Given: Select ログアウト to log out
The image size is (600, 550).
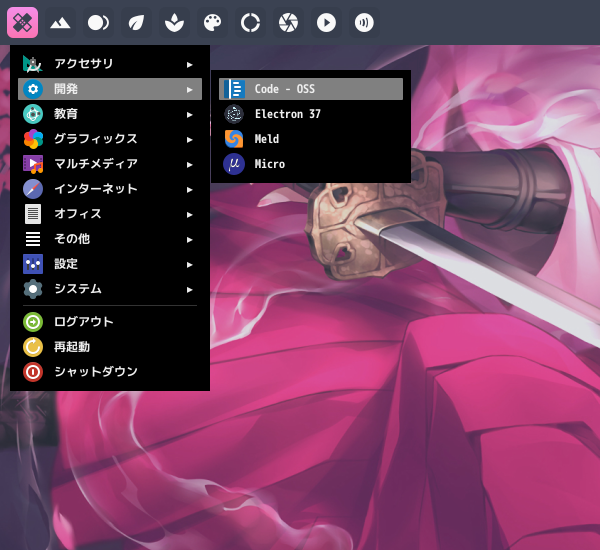Looking at the screenshot, I should pyautogui.click(x=110, y=322).
